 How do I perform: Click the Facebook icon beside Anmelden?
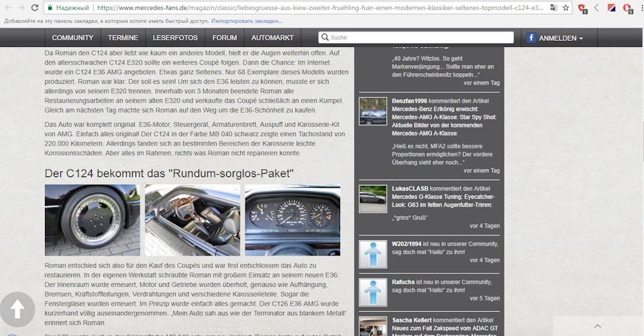[531, 38]
